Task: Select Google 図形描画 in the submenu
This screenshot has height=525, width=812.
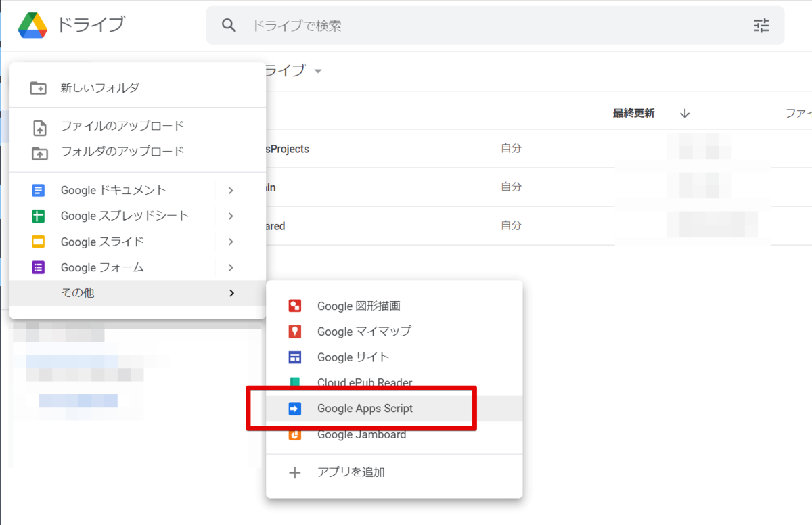Action: [394, 306]
